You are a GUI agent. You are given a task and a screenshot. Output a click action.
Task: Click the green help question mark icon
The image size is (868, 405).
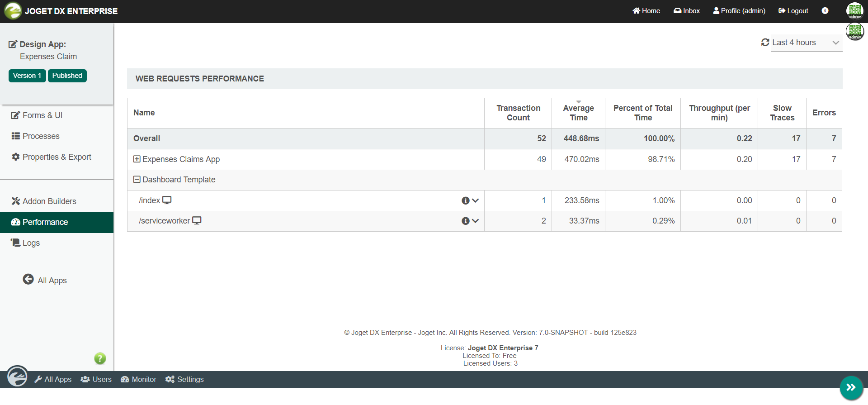[x=100, y=358]
